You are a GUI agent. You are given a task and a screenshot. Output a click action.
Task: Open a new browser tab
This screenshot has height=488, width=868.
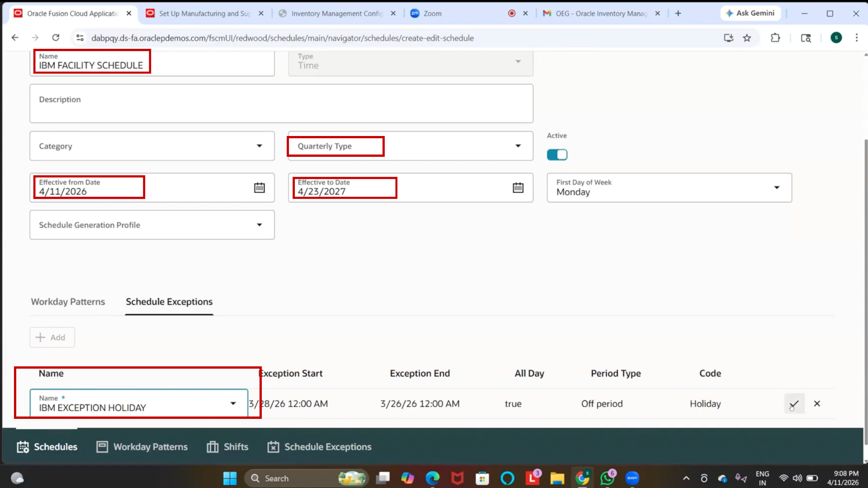[678, 14]
